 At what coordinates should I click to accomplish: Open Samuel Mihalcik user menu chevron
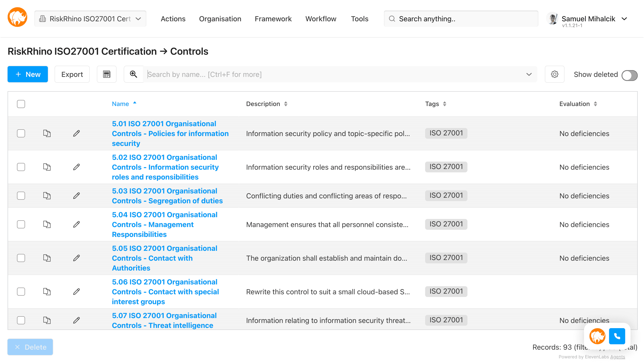point(624,19)
